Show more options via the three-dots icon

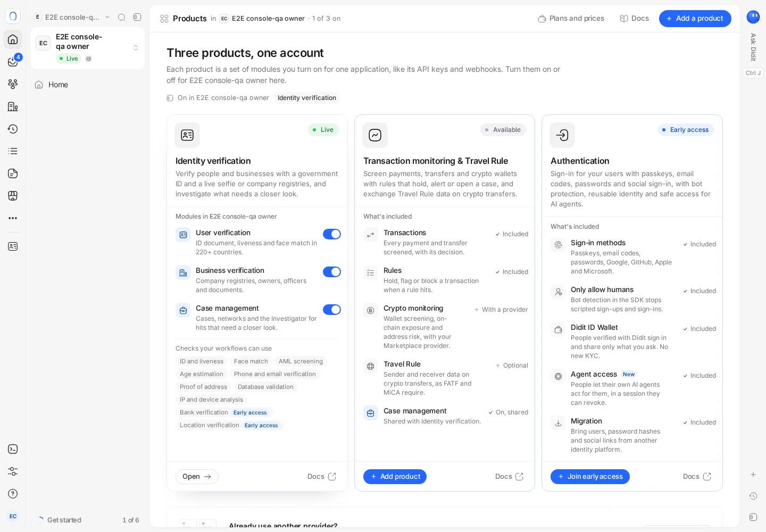tap(13, 218)
